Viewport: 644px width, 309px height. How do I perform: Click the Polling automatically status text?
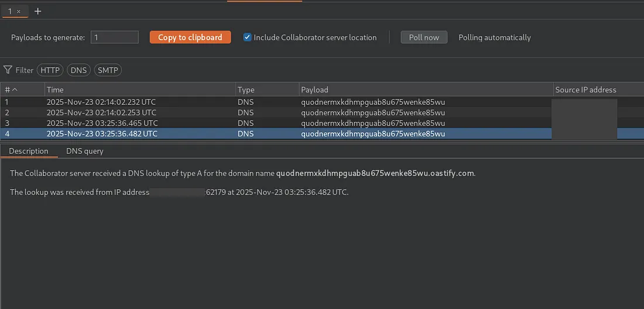click(x=495, y=37)
